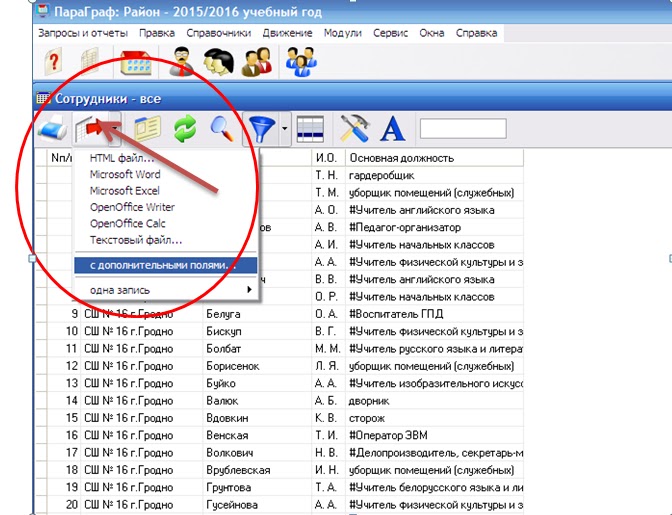Select the '#Педагог-организатор' cell
The width and height of the screenshot is (672, 515).
(x=434, y=227)
